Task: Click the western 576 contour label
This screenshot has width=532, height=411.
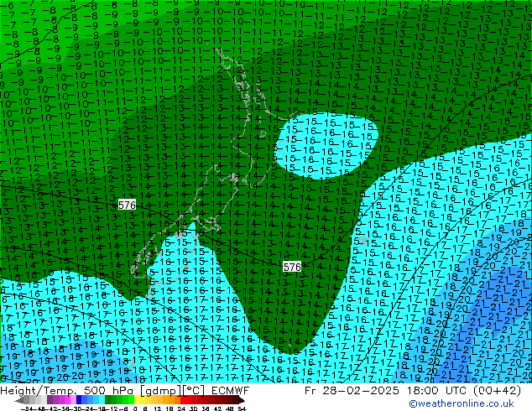Action: 127,205
